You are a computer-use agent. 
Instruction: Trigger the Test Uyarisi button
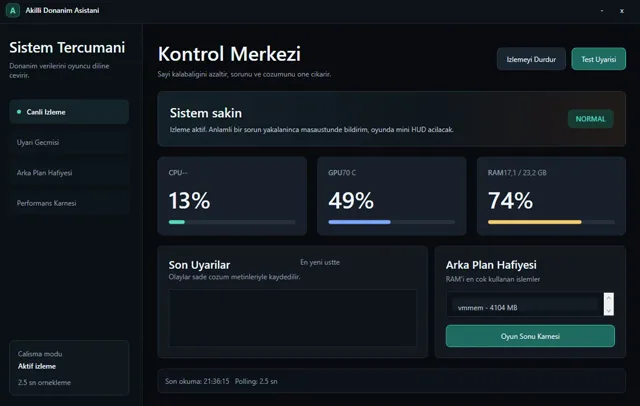(x=598, y=59)
